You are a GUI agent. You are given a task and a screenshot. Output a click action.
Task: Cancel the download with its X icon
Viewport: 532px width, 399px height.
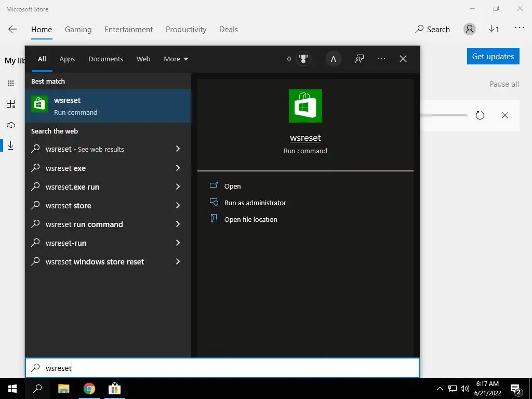(x=505, y=115)
